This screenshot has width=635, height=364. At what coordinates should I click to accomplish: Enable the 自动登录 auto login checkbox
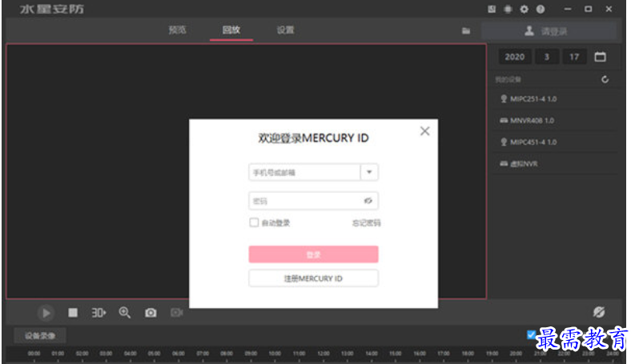point(254,222)
